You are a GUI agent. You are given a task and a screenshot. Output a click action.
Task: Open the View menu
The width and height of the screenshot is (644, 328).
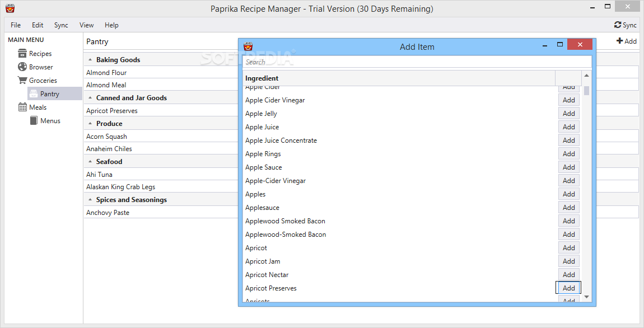pos(86,25)
